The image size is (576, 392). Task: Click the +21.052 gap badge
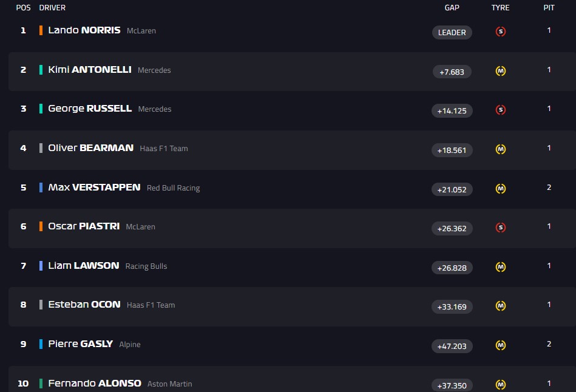coord(452,189)
